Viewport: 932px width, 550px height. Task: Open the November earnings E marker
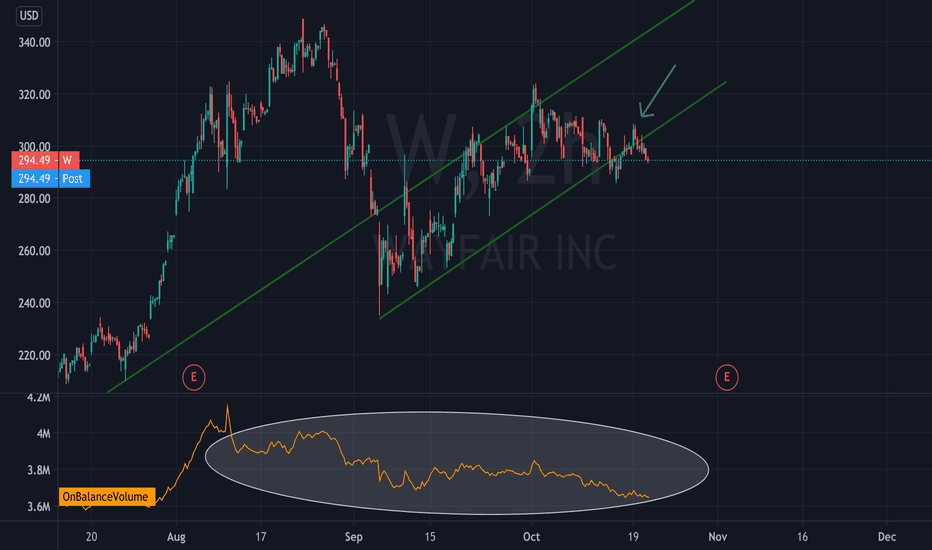point(726,377)
